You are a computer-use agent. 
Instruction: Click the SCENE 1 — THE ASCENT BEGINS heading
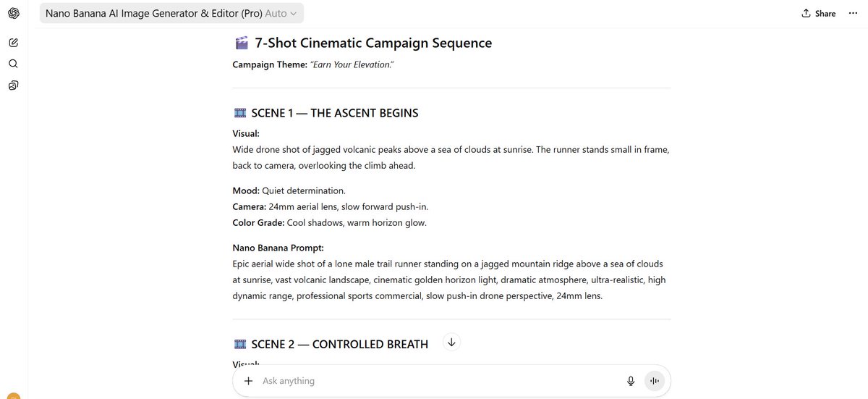tap(334, 113)
